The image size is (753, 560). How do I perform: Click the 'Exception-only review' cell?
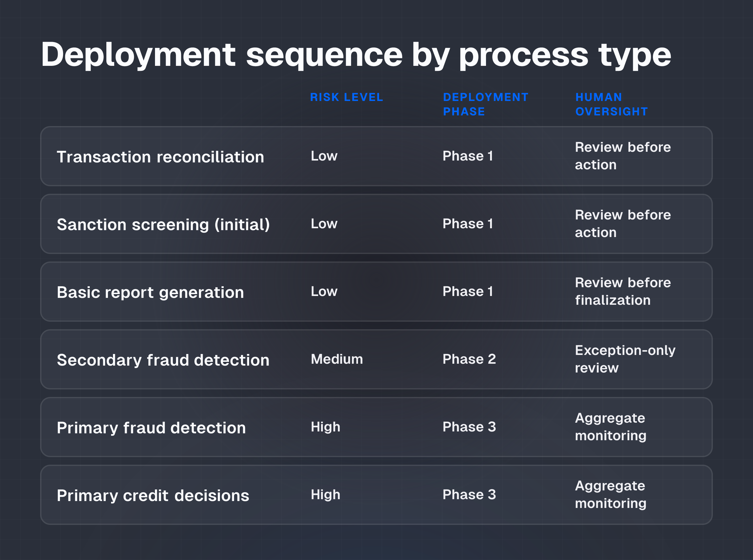[625, 359]
